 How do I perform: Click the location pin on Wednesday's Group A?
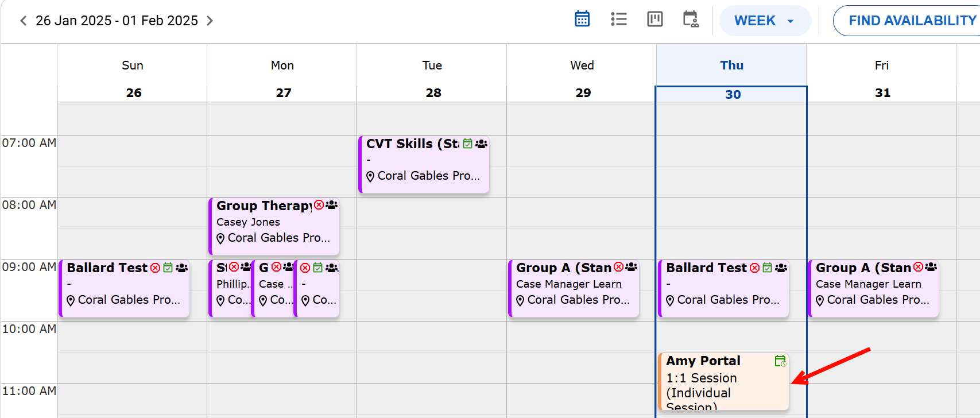click(x=520, y=300)
